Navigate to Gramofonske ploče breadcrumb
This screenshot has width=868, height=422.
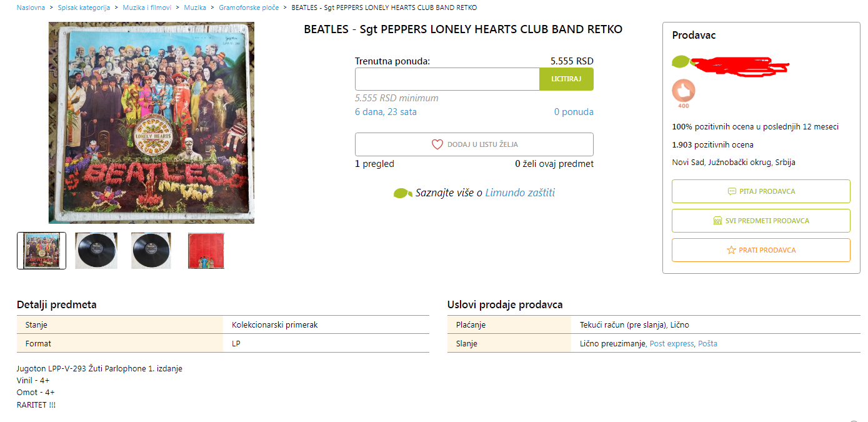point(249,8)
